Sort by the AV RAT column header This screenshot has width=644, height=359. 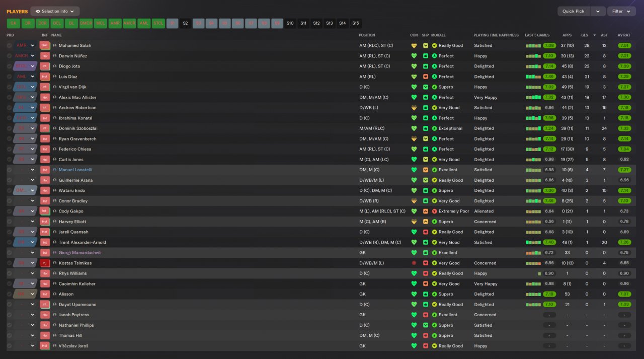[624, 35]
